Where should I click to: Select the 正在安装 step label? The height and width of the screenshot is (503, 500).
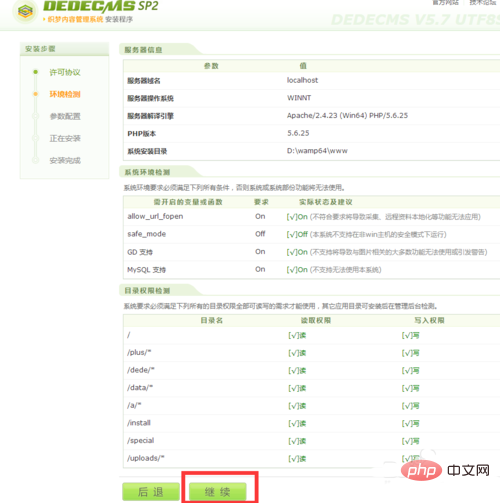point(65,138)
